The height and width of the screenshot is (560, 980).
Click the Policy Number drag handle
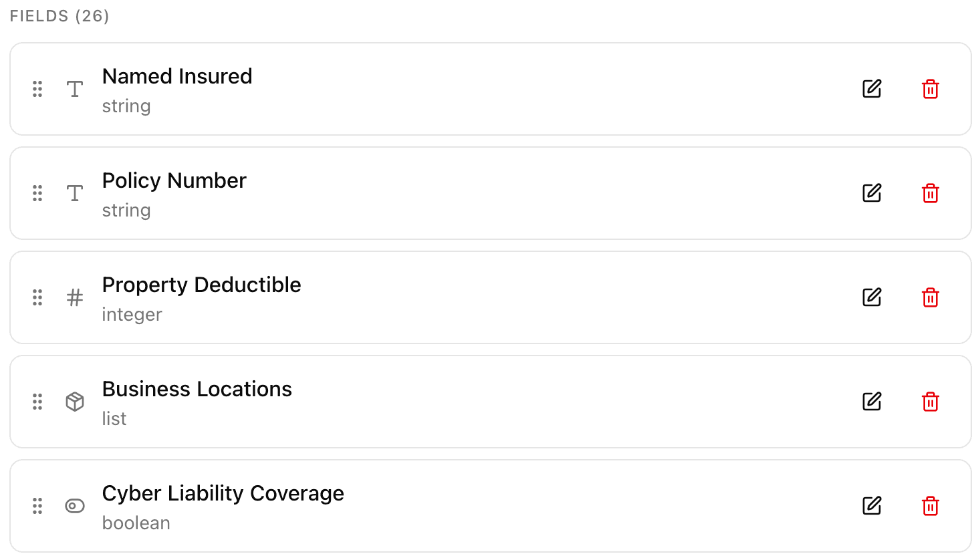[37, 193]
